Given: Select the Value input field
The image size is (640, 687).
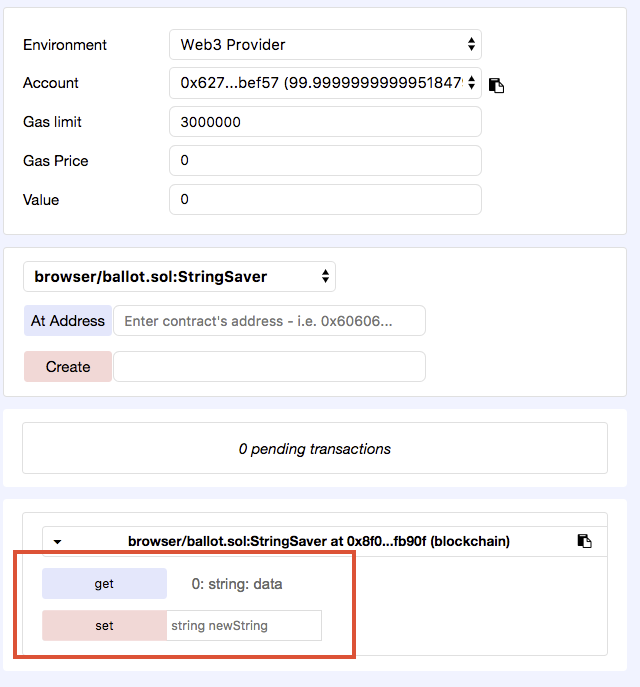Looking at the screenshot, I should click(x=325, y=199).
